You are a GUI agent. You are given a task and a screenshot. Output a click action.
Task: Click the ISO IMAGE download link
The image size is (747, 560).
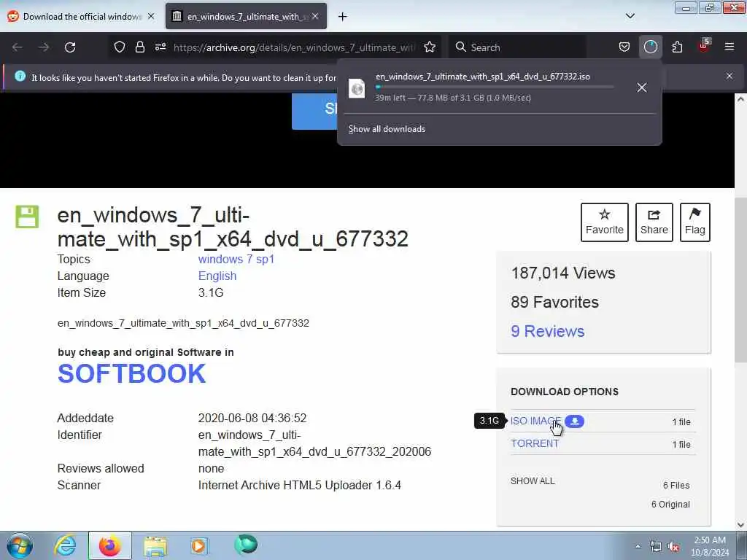click(535, 421)
